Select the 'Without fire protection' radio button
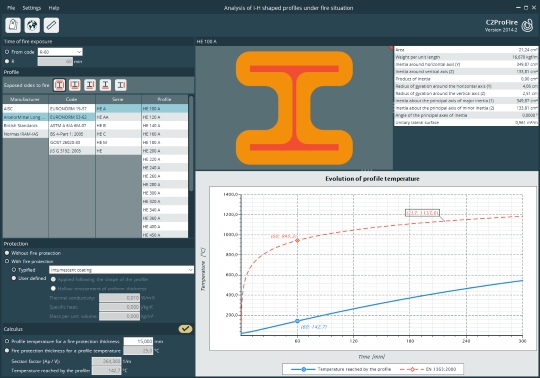Viewport: 540px width, 378px height. coord(7,253)
